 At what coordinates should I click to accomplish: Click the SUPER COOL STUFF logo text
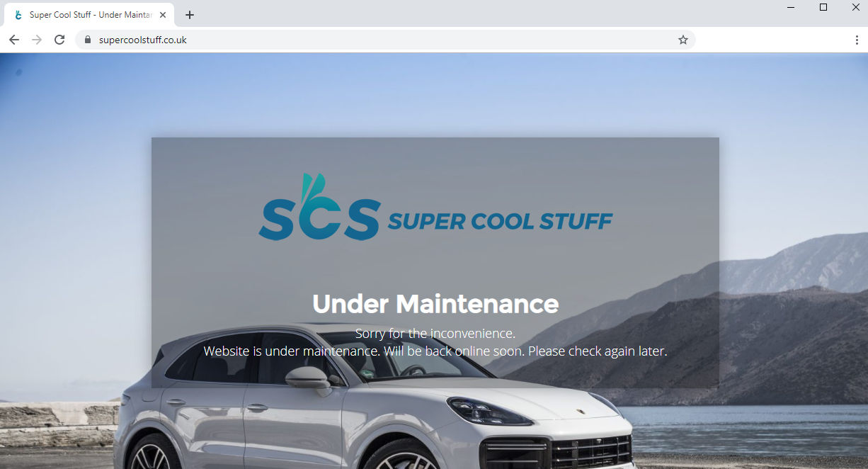500,221
